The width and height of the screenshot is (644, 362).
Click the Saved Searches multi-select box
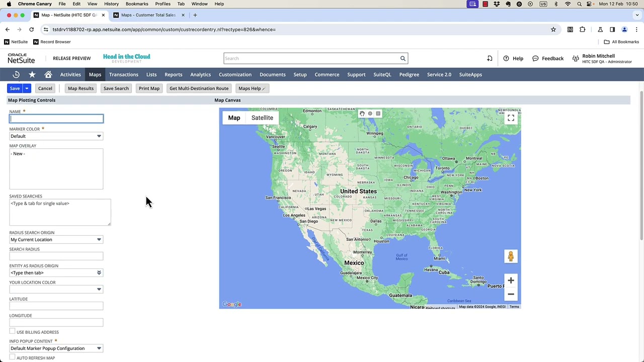pyautogui.click(x=60, y=212)
